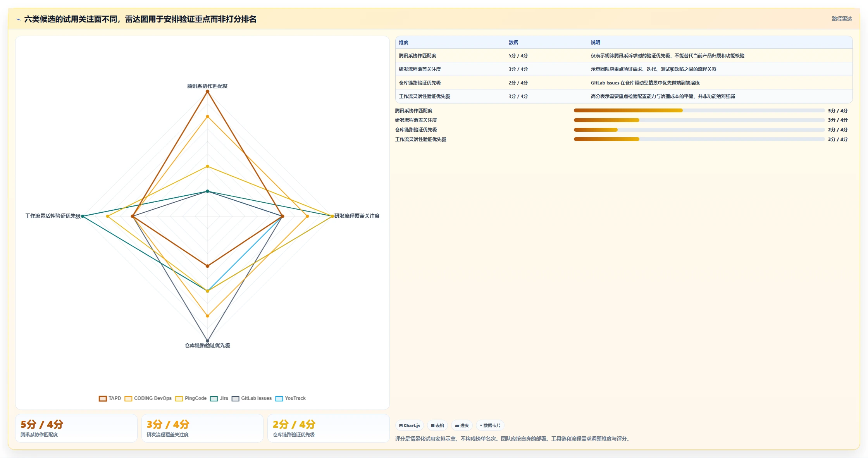Click the 工作流灵活性验证优先级 progress bar

click(699, 139)
